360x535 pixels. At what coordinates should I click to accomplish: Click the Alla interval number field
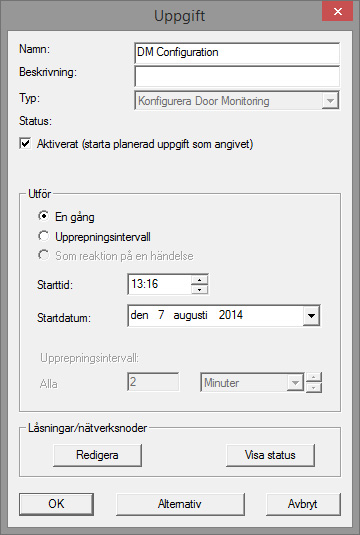153,382
